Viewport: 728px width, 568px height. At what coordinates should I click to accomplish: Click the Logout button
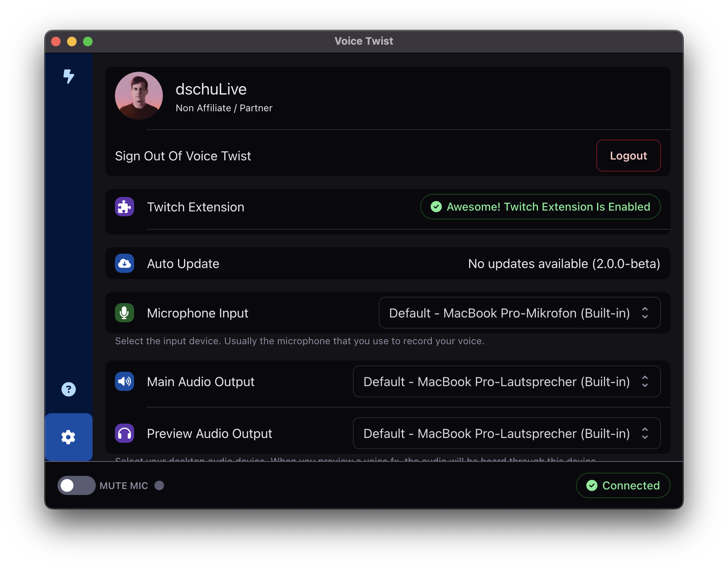(628, 156)
